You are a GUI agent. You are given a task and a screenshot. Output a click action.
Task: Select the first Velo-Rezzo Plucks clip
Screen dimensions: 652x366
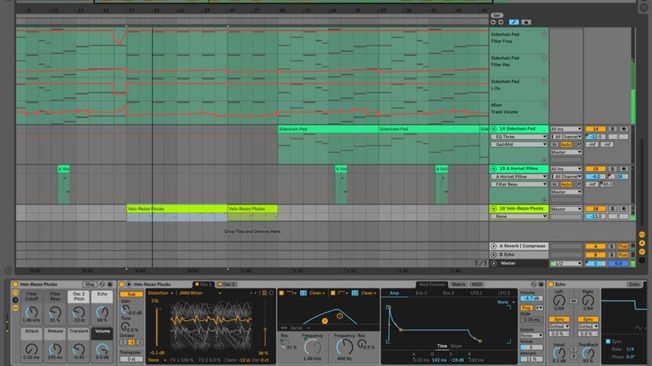[177, 209]
